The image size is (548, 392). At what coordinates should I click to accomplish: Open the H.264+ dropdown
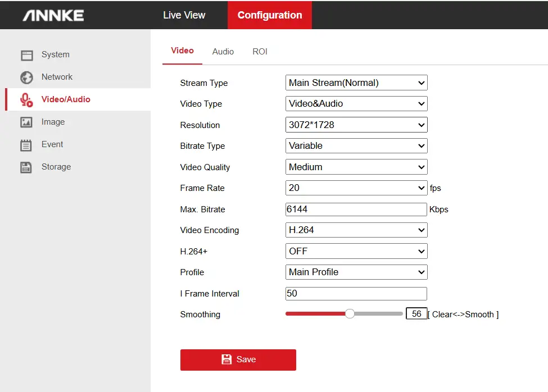pyautogui.click(x=356, y=251)
